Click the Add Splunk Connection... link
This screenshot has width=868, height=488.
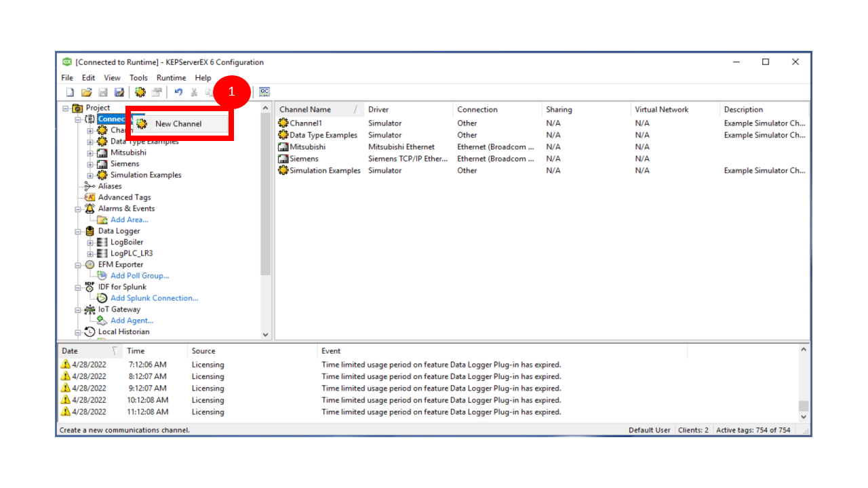[x=155, y=298]
